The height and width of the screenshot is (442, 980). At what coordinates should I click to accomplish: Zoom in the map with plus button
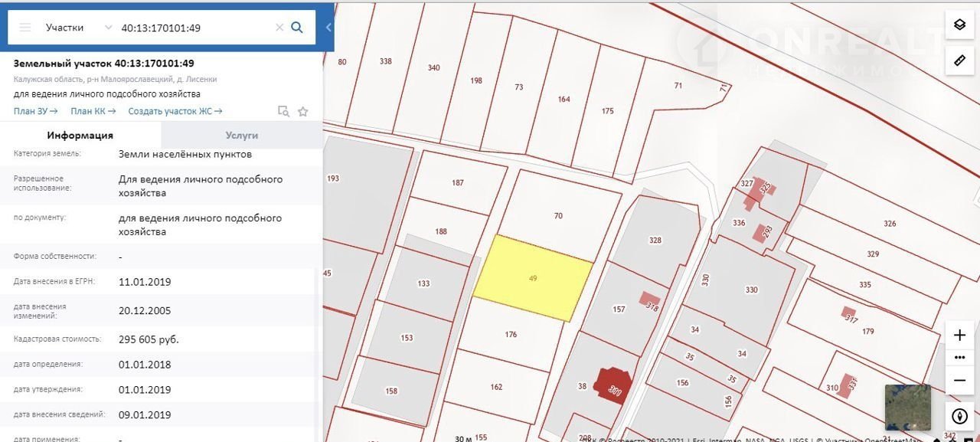pyautogui.click(x=959, y=335)
